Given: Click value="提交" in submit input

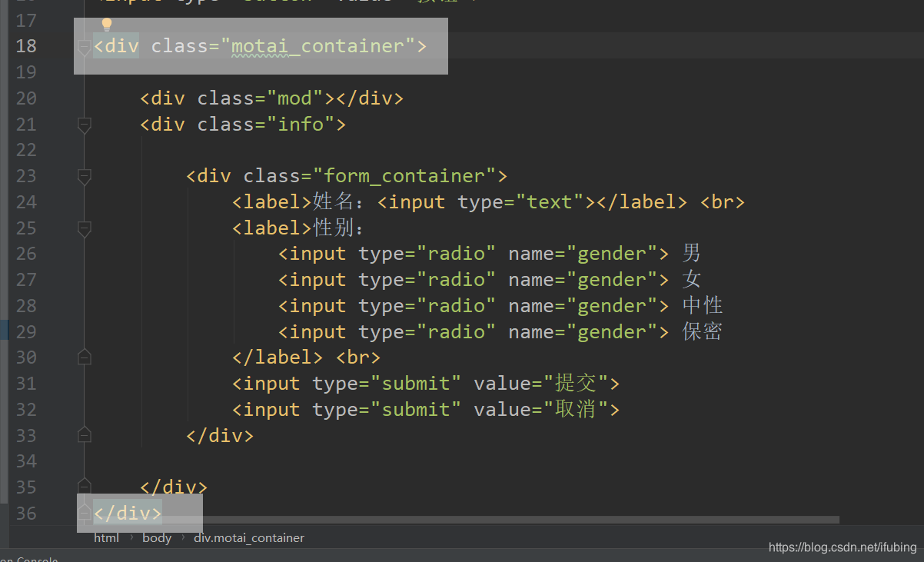Looking at the screenshot, I should [x=540, y=384].
